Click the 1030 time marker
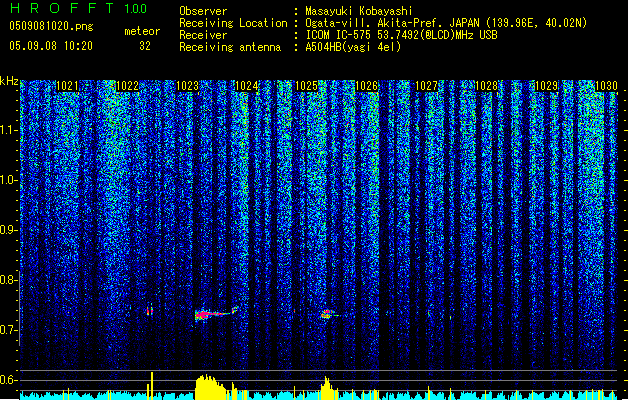629x400 pixels. click(606, 86)
